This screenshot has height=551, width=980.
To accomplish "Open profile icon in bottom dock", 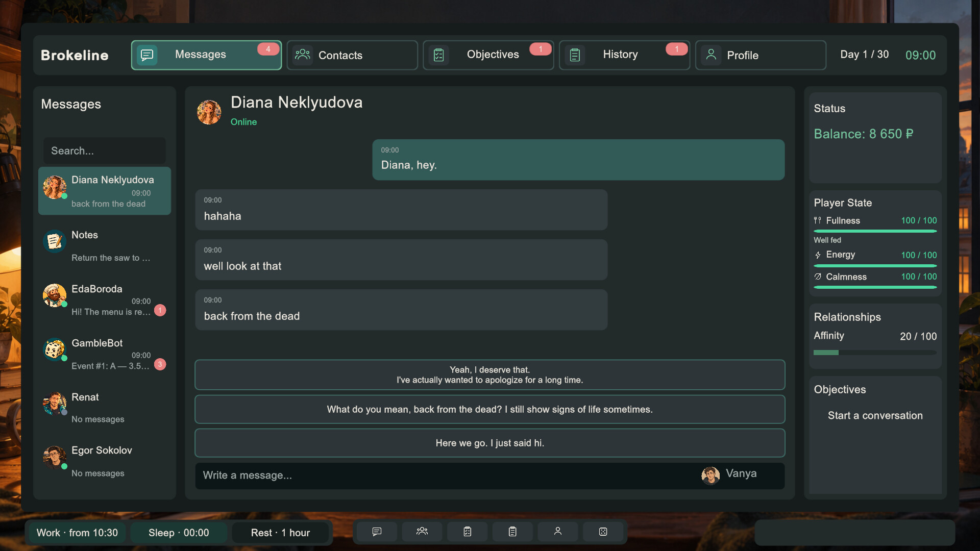I will [558, 532].
